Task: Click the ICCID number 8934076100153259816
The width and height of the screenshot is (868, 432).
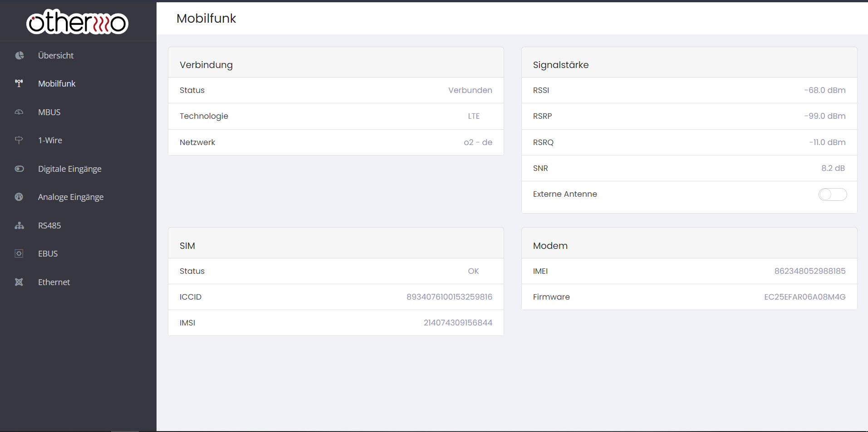Action: click(449, 297)
